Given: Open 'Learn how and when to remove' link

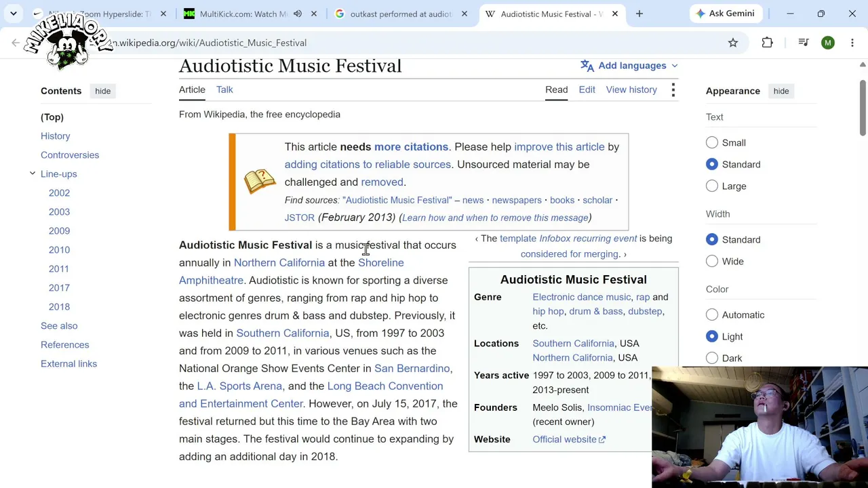Looking at the screenshot, I should tap(495, 218).
